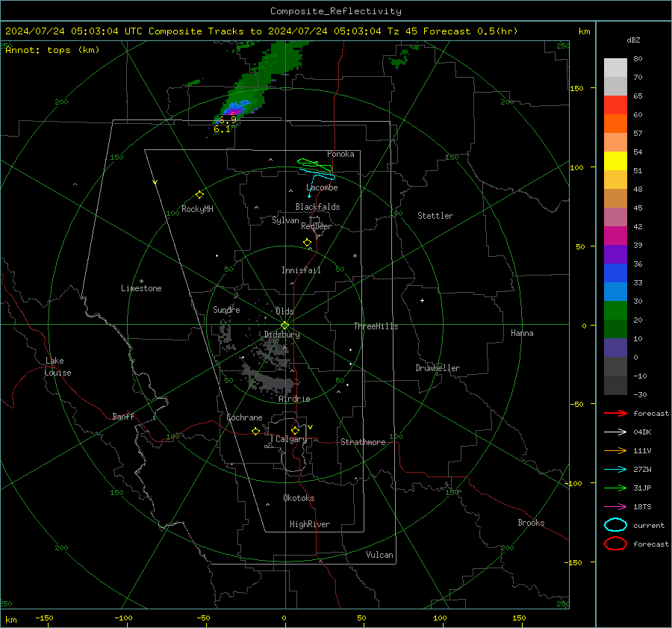Click the cyan current ellipse legend icon
The width and height of the screenshot is (672, 628).
pos(615,525)
